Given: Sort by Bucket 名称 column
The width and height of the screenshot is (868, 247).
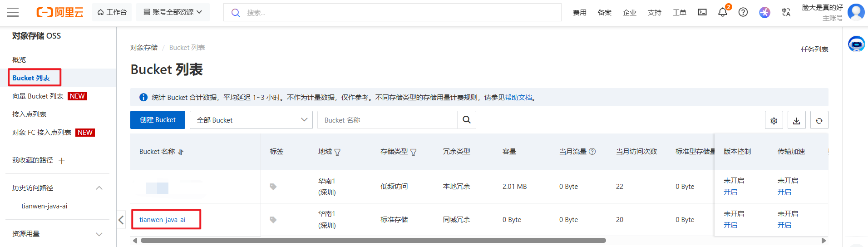Looking at the screenshot, I should 181,152.
